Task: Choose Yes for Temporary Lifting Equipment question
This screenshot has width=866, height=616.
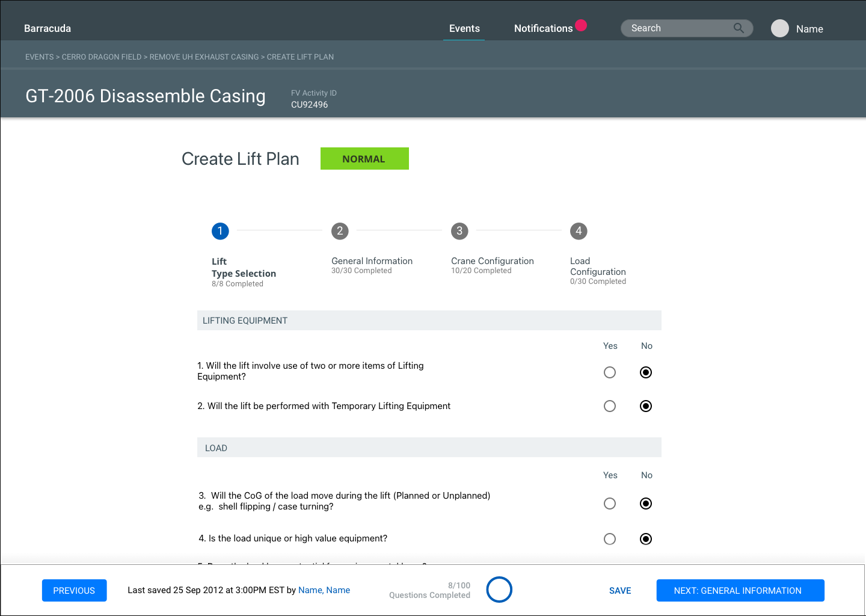Action: (x=610, y=406)
